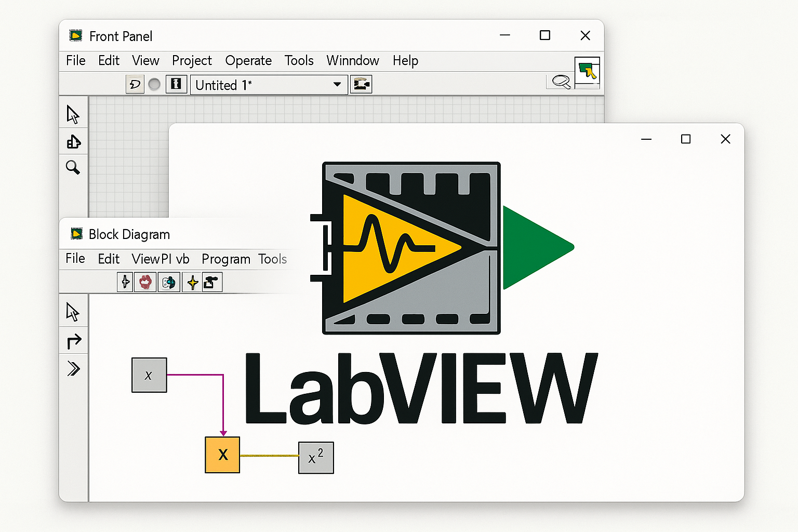This screenshot has height=532, width=798.
Task: Click the grey round abort button
Action: (x=154, y=84)
